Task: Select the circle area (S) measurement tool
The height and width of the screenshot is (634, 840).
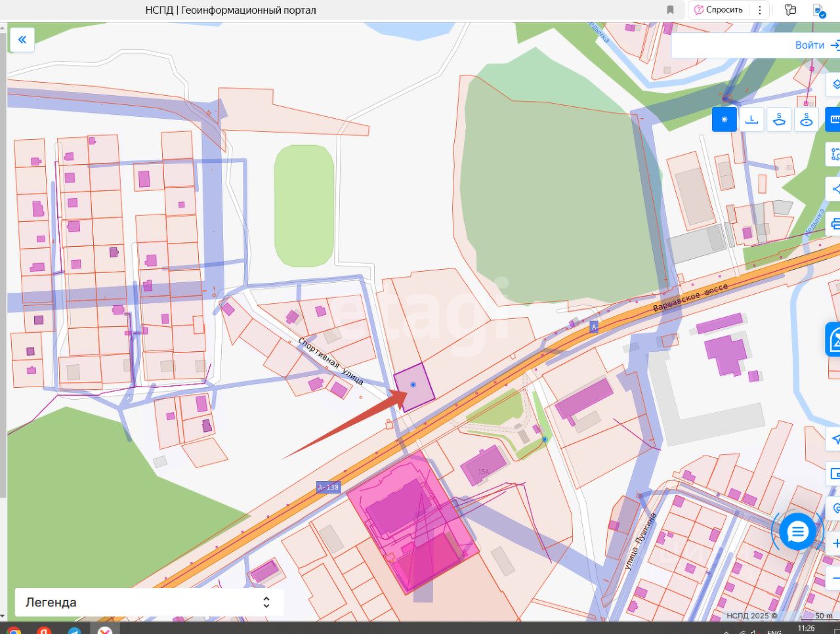Action: (807, 119)
